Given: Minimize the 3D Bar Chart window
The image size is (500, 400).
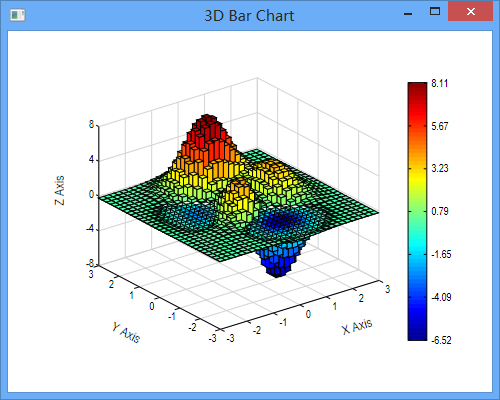Looking at the screenshot, I should pos(408,14).
